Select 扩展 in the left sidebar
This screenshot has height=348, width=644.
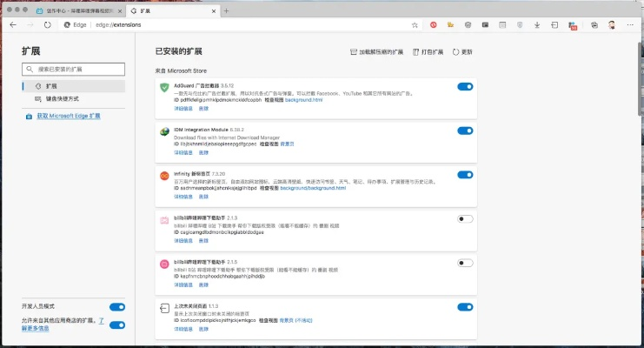click(x=74, y=86)
